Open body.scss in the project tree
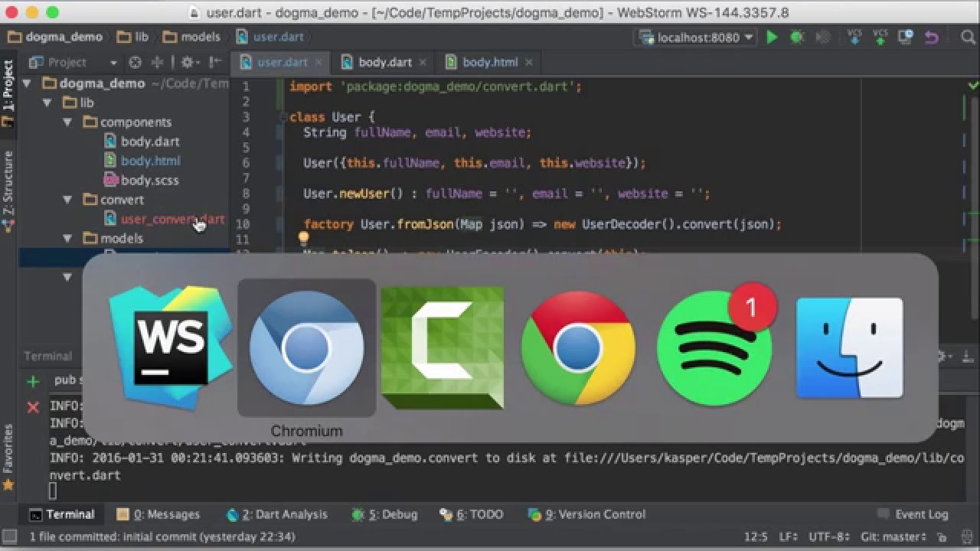The height and width of the screenshot is (551, 980). point(142,181)
